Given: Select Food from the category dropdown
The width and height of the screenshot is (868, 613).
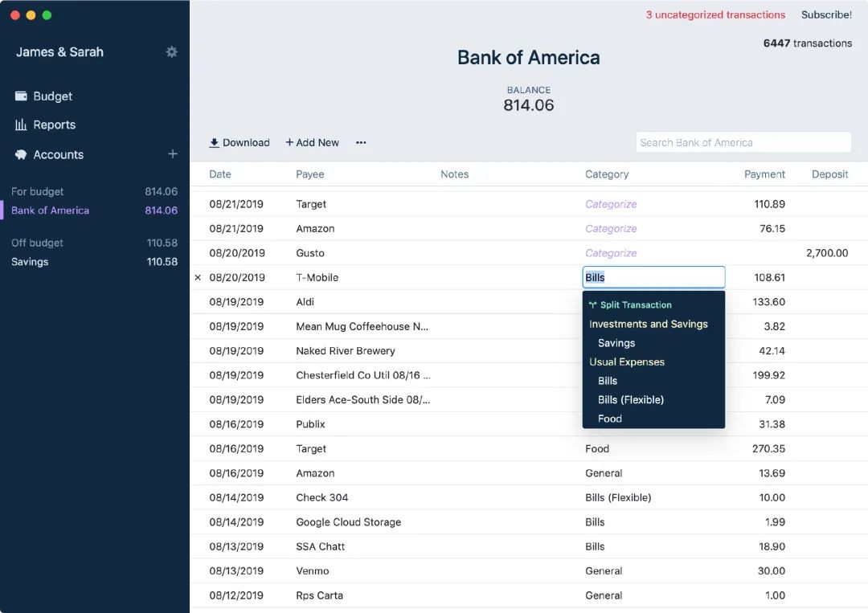Looking at the screenshot, I should (610, 419).
